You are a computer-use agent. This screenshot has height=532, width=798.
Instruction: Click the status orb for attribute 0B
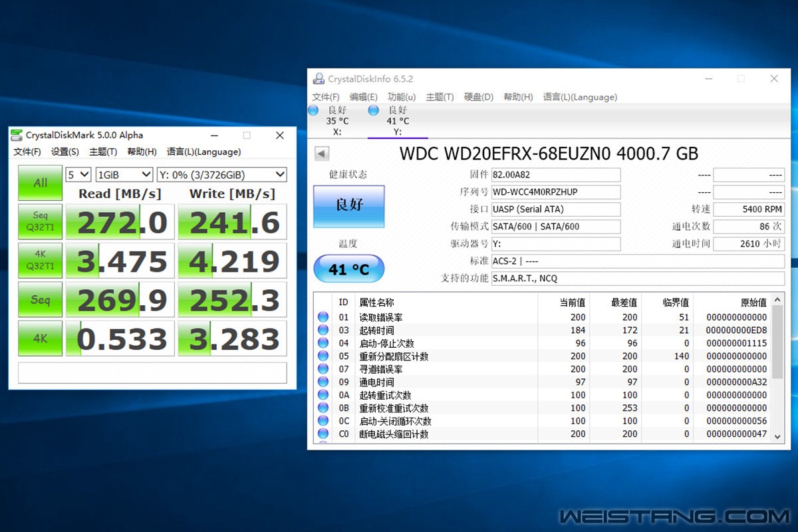pyautogui.click(x=323, y=408)
